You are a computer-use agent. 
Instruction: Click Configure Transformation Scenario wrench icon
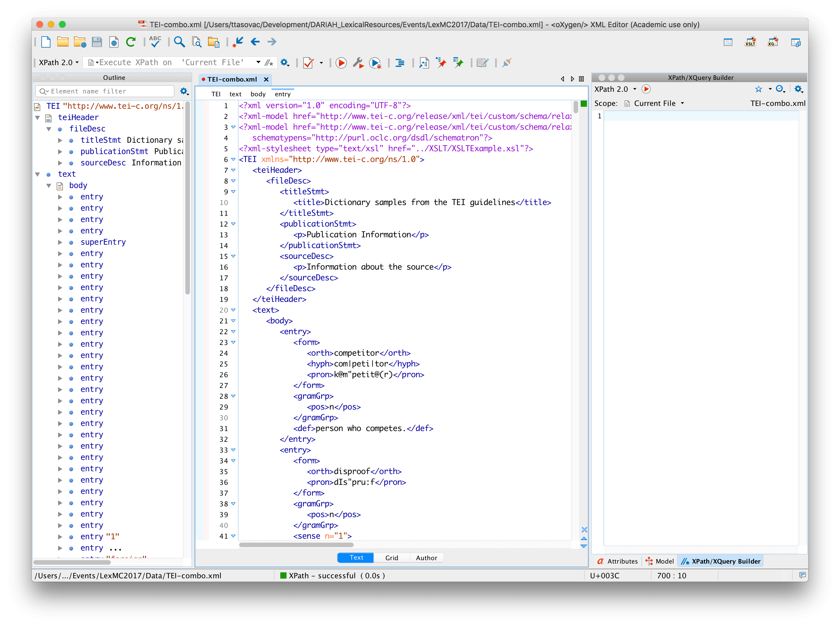click(x=358, y=63)
